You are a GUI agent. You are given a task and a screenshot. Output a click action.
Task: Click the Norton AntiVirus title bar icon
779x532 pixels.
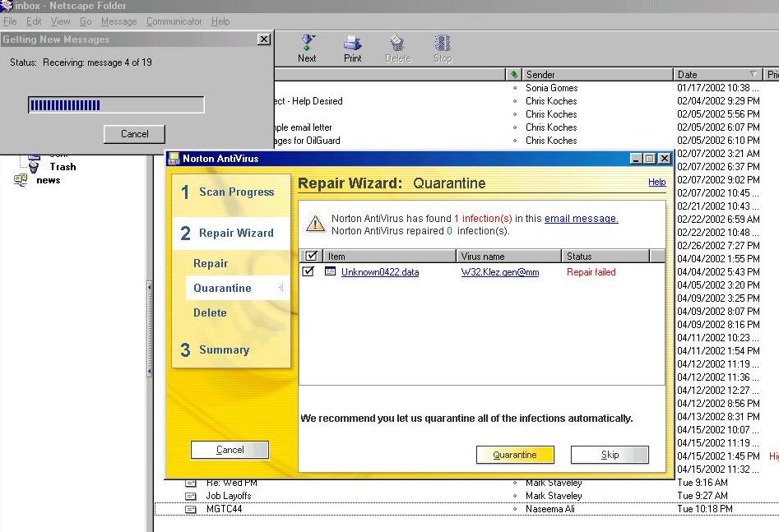coord(174,159)
